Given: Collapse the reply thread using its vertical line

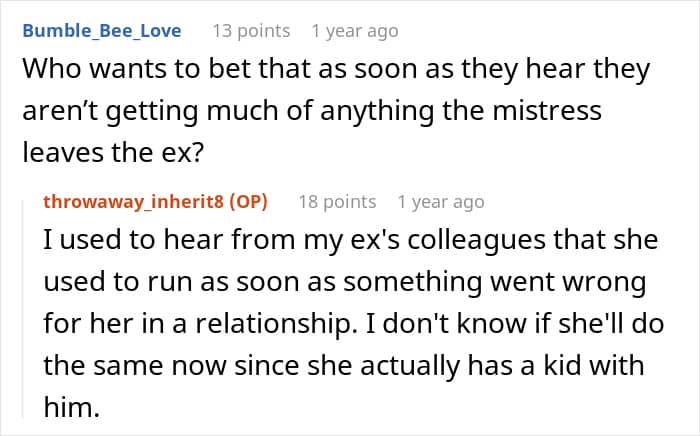Looking at the screenshot, I should point(23,307).
